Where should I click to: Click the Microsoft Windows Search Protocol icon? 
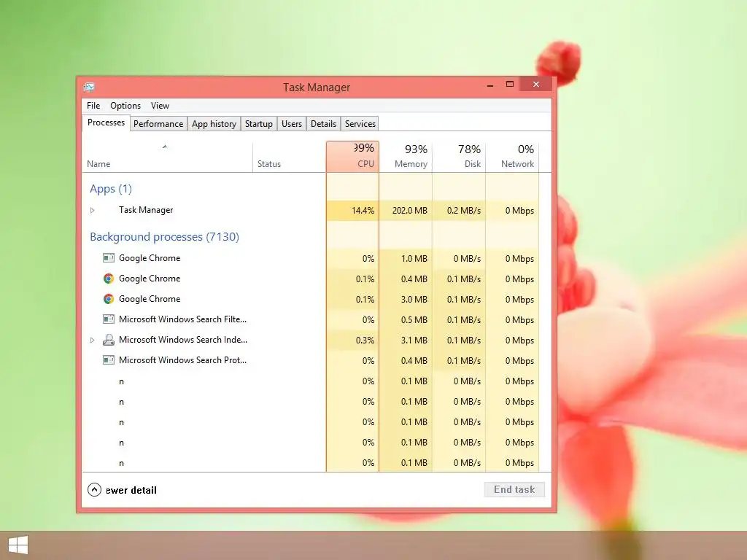point(109,360)
